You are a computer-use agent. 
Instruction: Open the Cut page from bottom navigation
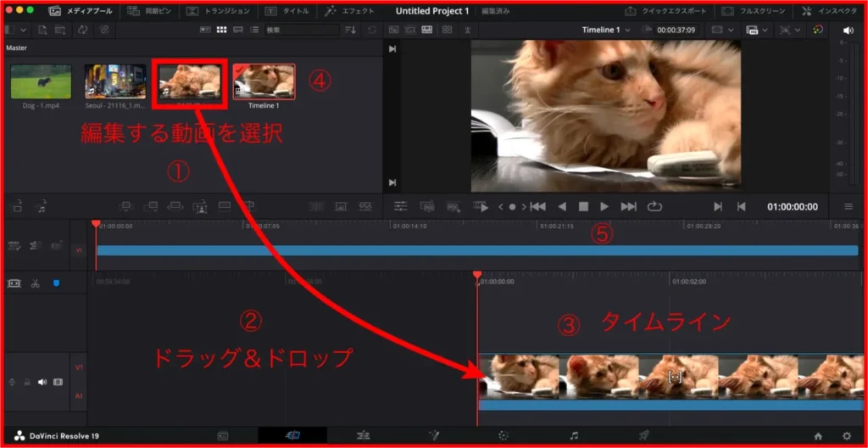click(x=292, y=436)
